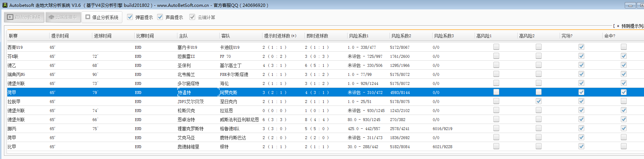
Task: Minimize the Autobetsoft window
Action: tap(630, 5)
